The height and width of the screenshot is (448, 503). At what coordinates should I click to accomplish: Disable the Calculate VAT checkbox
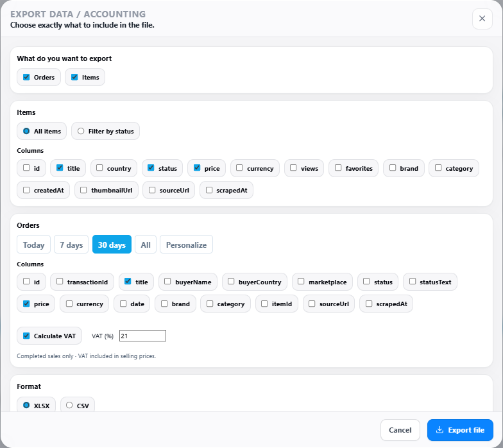point(26,336)
